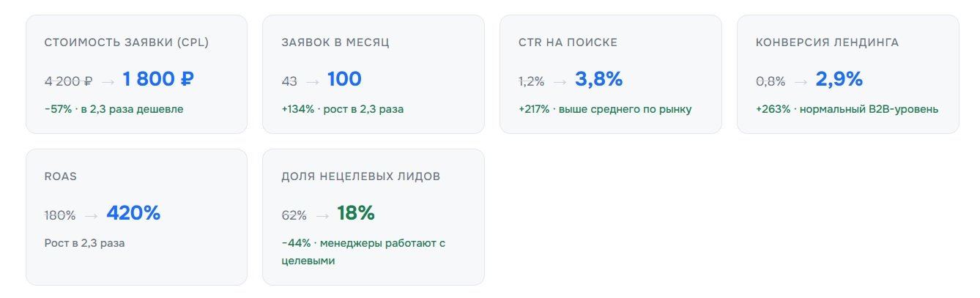
Task: Click the +134% рост в 2,3 раза text
Action: [x=342, y=109]
